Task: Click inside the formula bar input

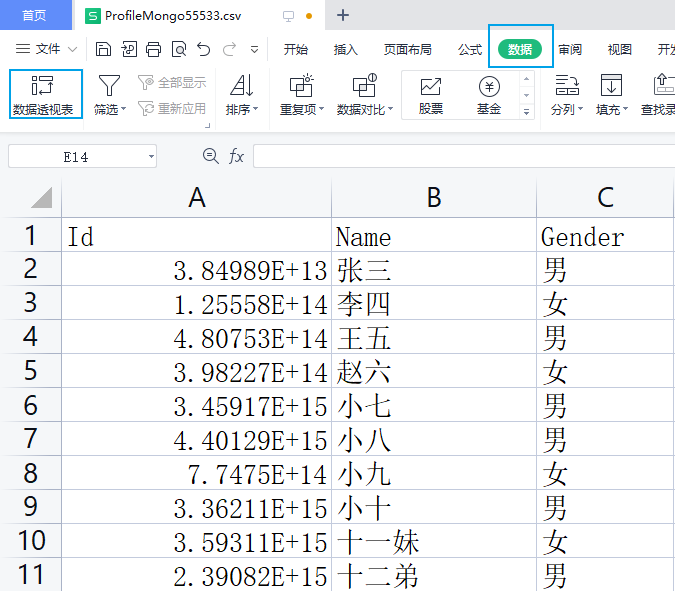Action: coord(460,156)
